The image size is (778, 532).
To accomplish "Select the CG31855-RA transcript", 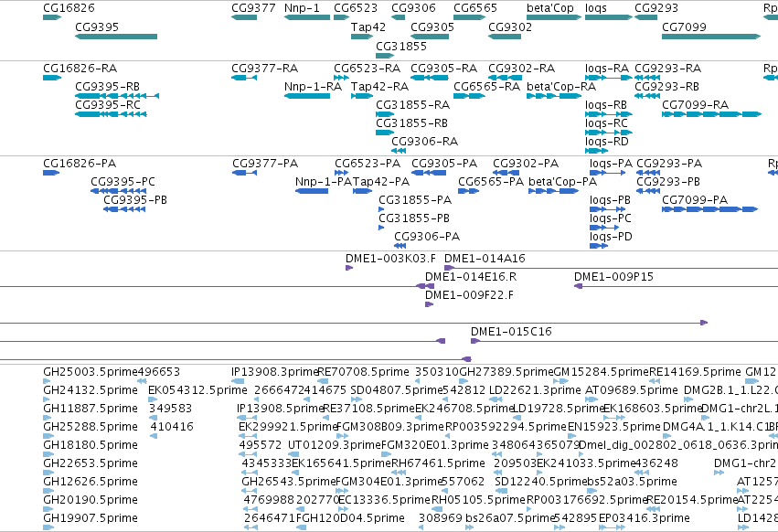I will pyautogui.click(x=385, y=114).
